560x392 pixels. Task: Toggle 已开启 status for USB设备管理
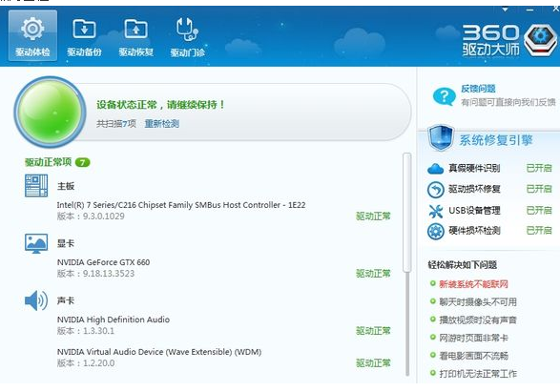click(x=539, y=210)
